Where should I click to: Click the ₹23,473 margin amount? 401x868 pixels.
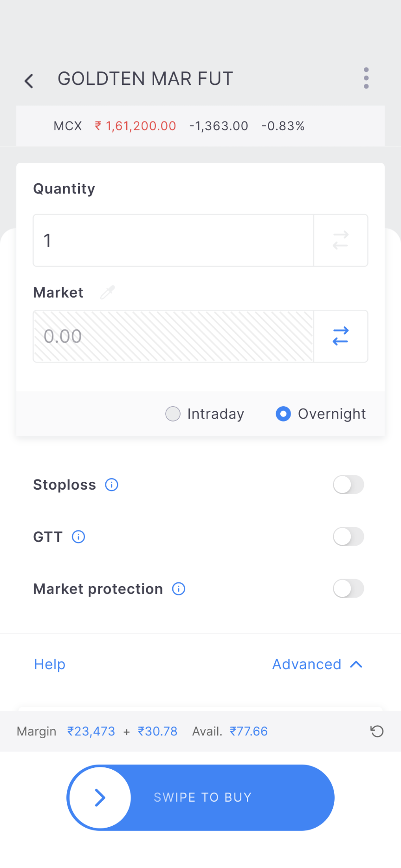[91, 731]
